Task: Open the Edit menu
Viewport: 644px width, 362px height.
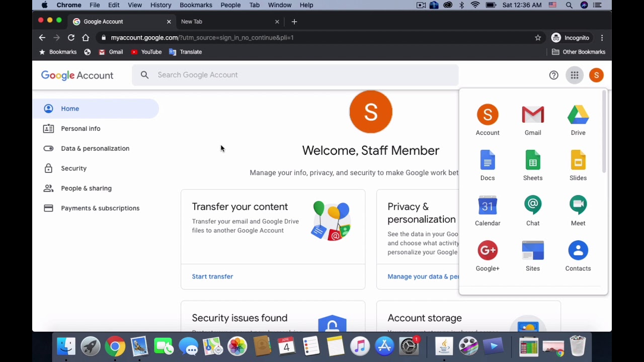Action: coord(114,5)
